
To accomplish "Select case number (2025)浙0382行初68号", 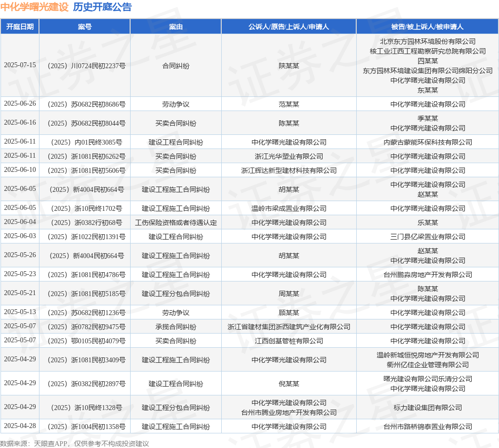I will point(87,223).
